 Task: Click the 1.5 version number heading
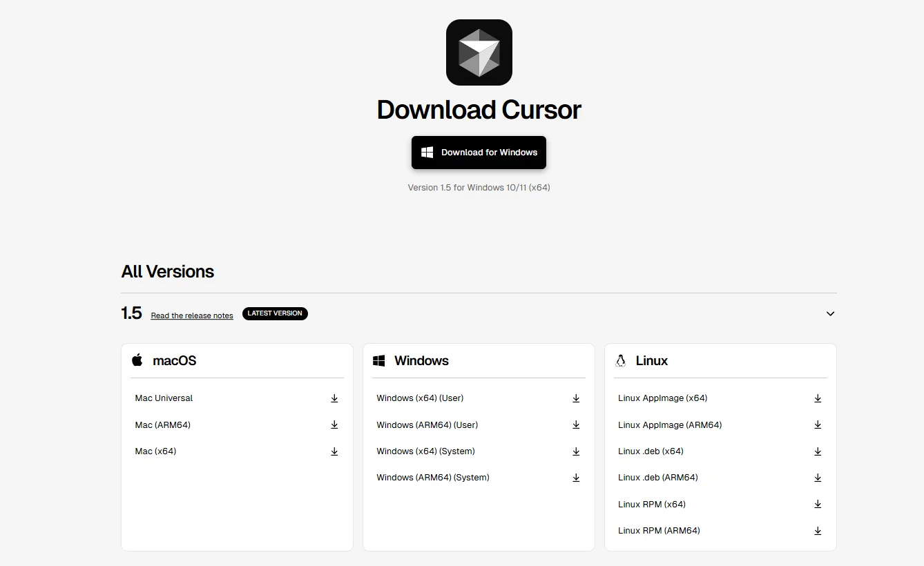coord(131,313)
